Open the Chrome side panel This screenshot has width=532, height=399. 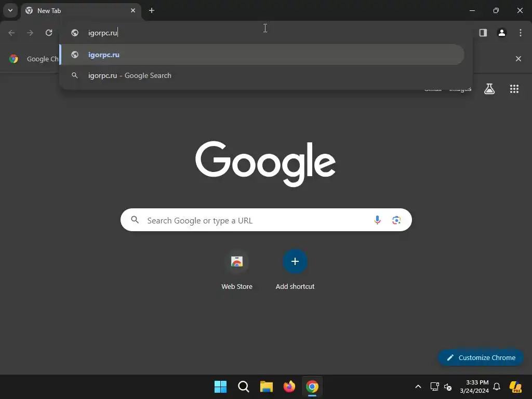coord(483,33)
